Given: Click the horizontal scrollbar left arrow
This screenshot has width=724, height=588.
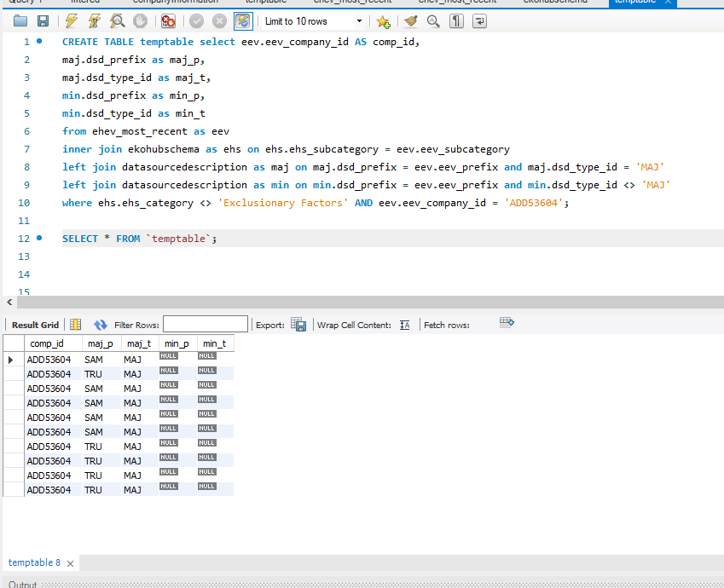Looking at the screenshot, I should (9, 302).
